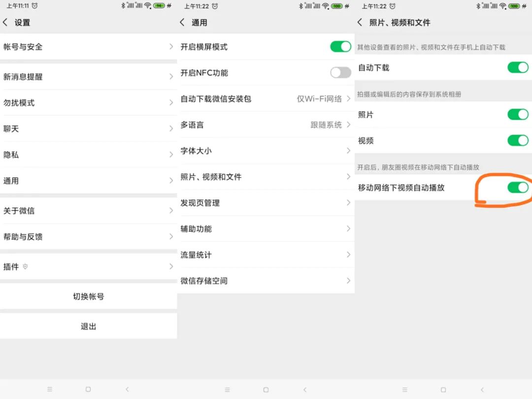Image resolution: width=532 pixels, height=399 pixels.
Task: Tap alarm icon in 设置 screen status bar
Action: (34, 6)
